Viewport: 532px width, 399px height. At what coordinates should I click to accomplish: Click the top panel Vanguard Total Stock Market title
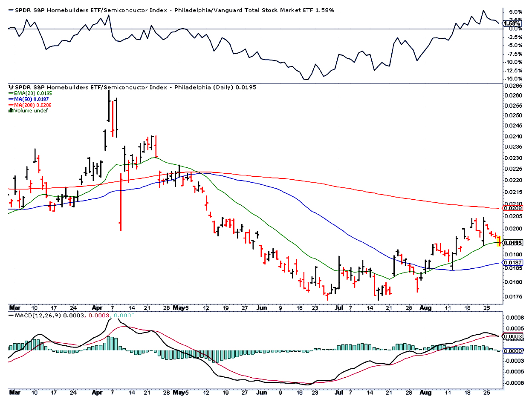pos(171,9)
